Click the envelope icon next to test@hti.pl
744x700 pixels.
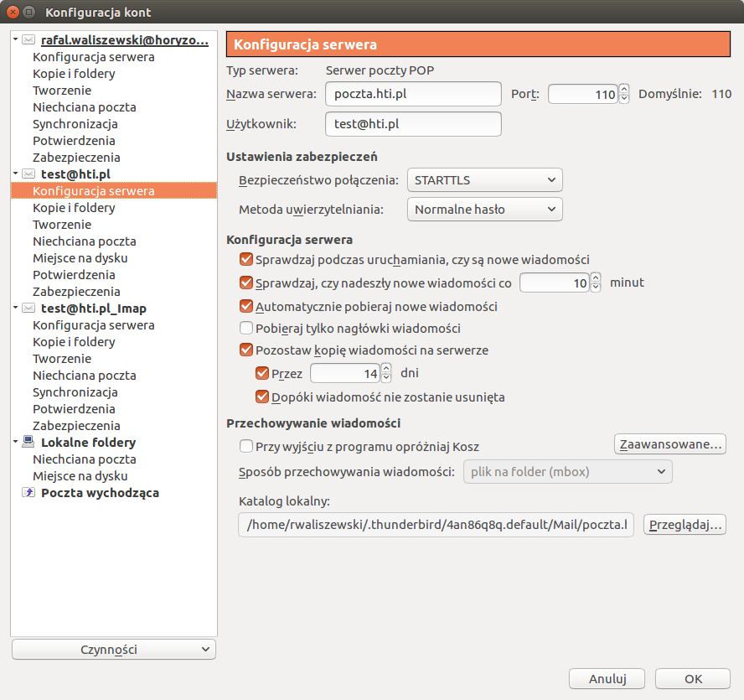pos(28,174)
